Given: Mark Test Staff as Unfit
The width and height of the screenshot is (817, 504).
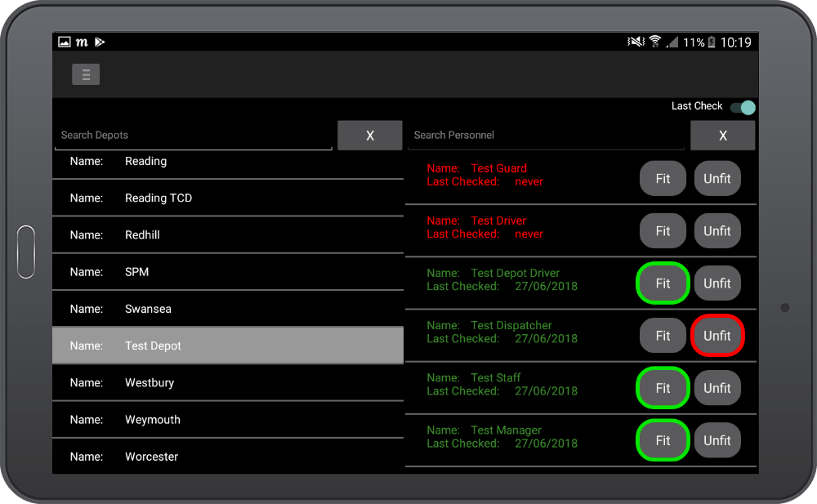Looking at the screenshot, I should 717,388.
